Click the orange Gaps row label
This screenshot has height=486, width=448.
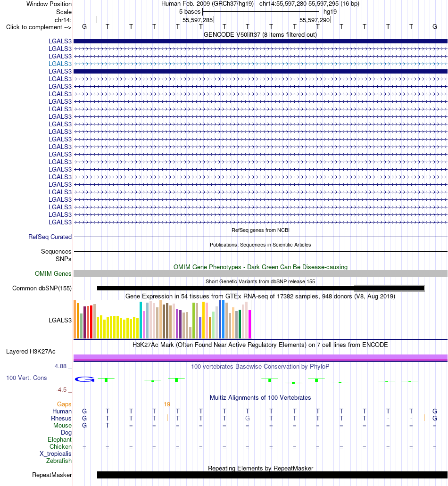pyautogui.click(x=64, y=404)
